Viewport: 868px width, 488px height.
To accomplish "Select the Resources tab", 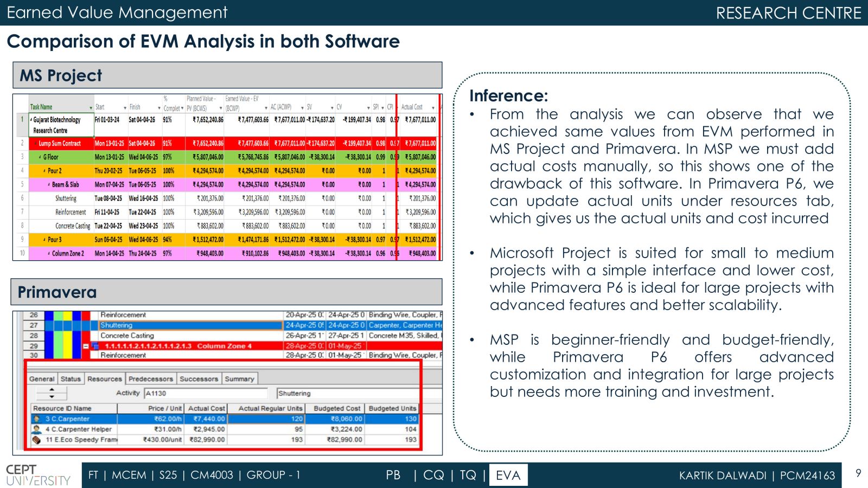I will pyautogui.click(x=105, y=378).
